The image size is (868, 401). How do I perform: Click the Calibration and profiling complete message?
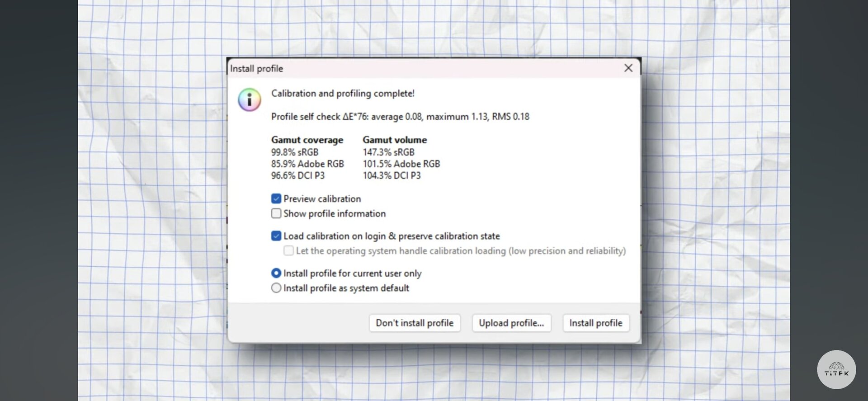tap(343, 94)
